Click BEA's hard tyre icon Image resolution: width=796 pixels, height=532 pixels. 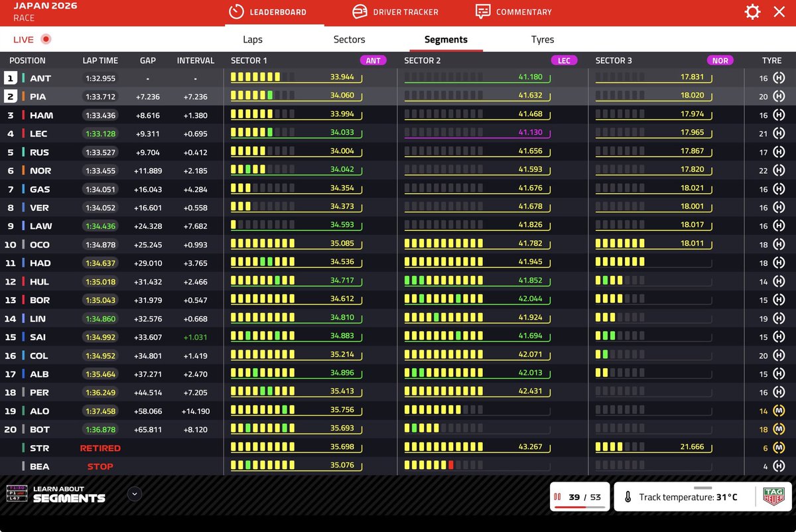click(780, 467)
